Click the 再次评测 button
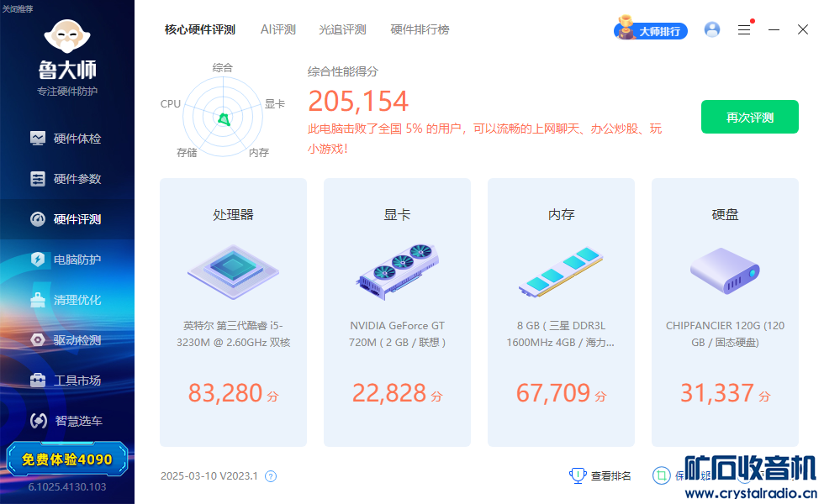The image size is (824, 504). pos(750,117)
